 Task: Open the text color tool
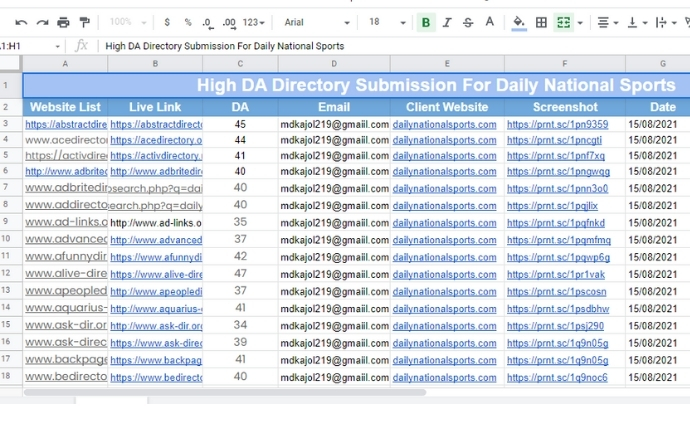(x=489, y=22)
